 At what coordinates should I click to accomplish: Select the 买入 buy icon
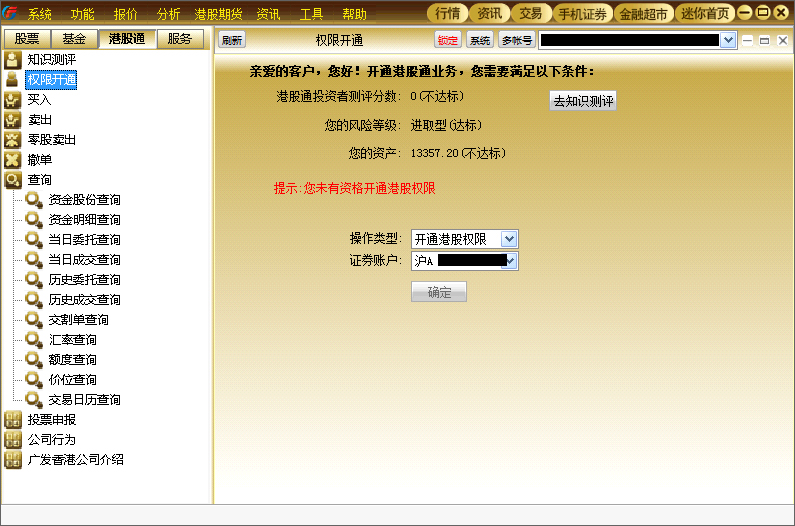(13, 100)
